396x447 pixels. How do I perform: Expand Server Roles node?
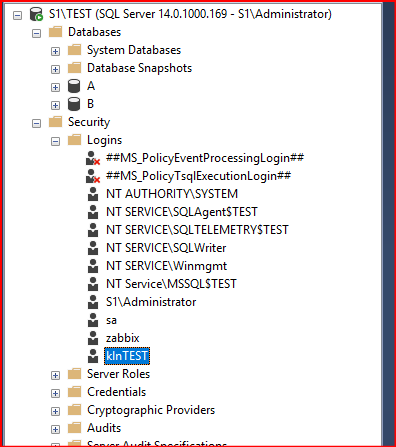click(55, 375)
